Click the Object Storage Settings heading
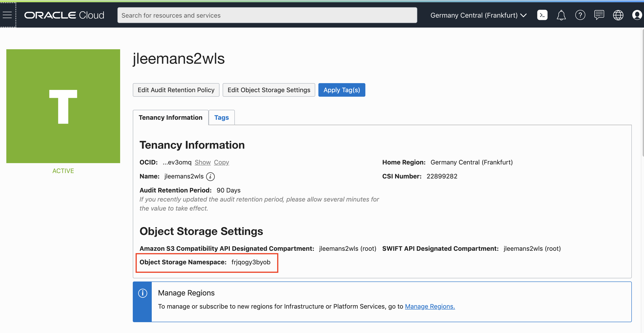 201,231
